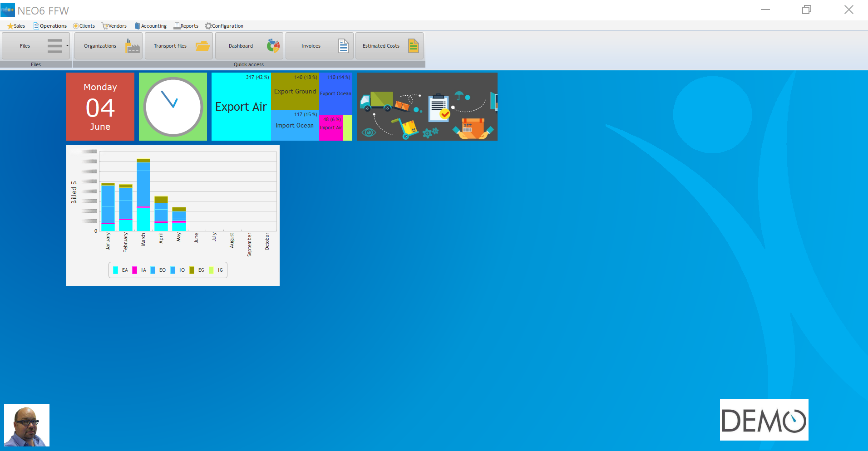Image resolution: width=868 pixels, height=451 pixels.
Task: Click the Export Air treemap tile
Action: [x=241, y=107]
